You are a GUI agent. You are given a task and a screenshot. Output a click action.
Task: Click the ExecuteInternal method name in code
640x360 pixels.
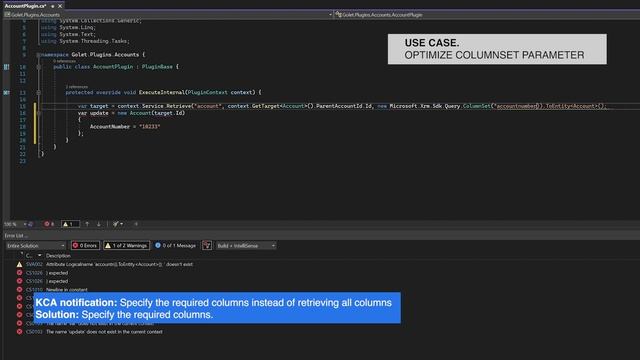click(162, 93)
